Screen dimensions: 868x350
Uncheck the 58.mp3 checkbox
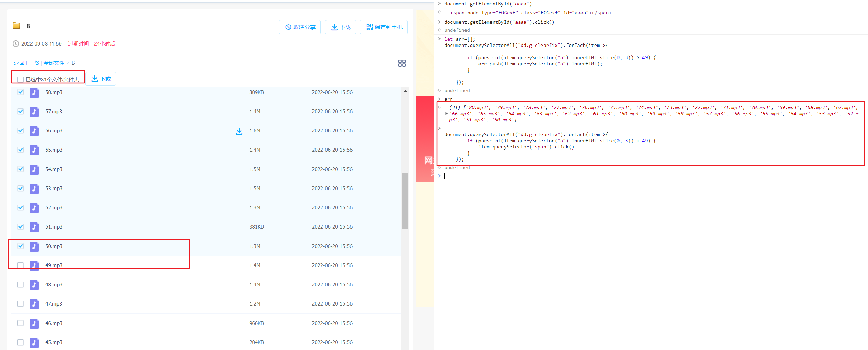pyautogui.click(x=21, y=92)
